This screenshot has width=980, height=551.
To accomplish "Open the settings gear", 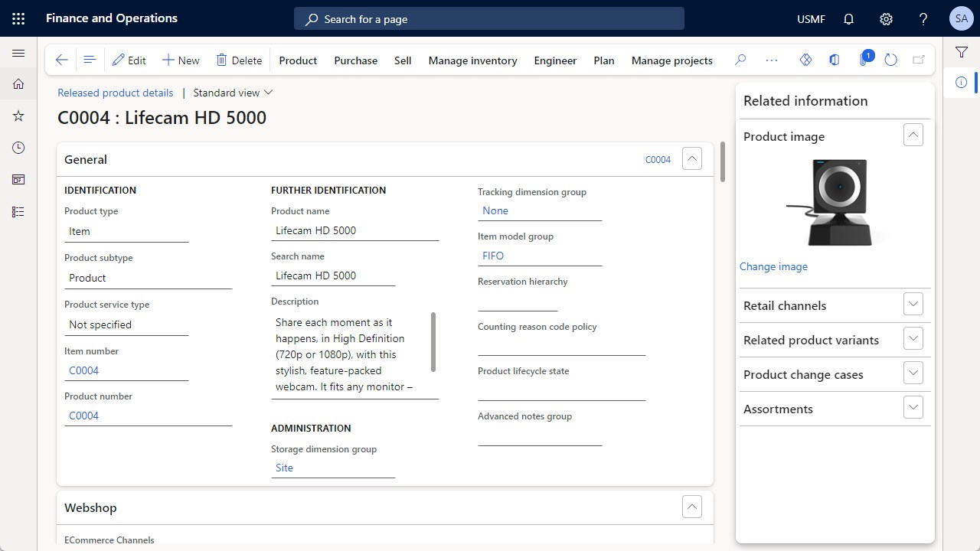I will pos(886,19).
